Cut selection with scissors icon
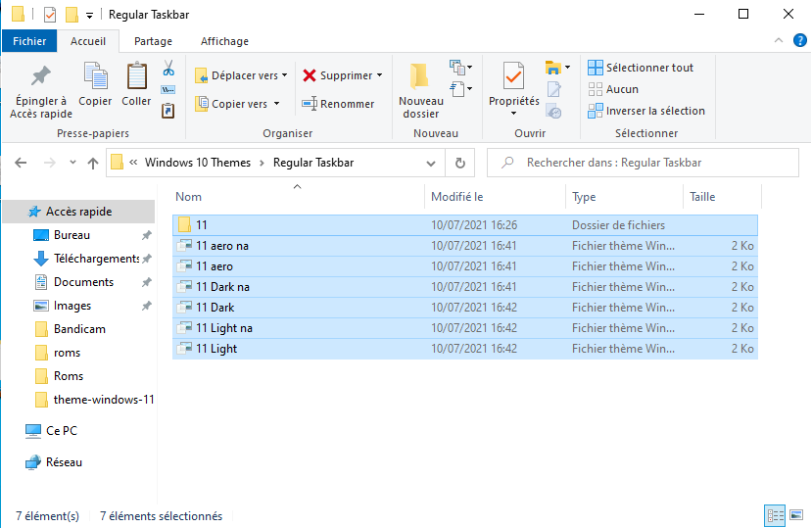The height and width of the screenshot is (528, 812). click(x=168, y=68)
